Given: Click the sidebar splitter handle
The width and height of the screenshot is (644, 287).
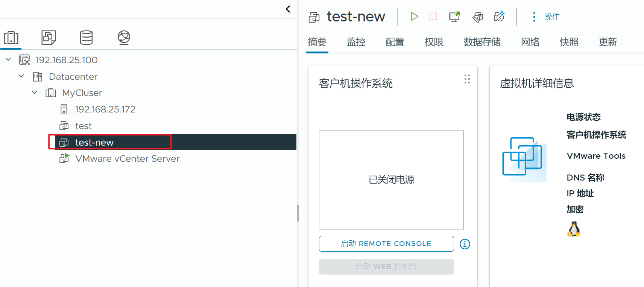Looking at the screenshot, I should click(298, 213).
